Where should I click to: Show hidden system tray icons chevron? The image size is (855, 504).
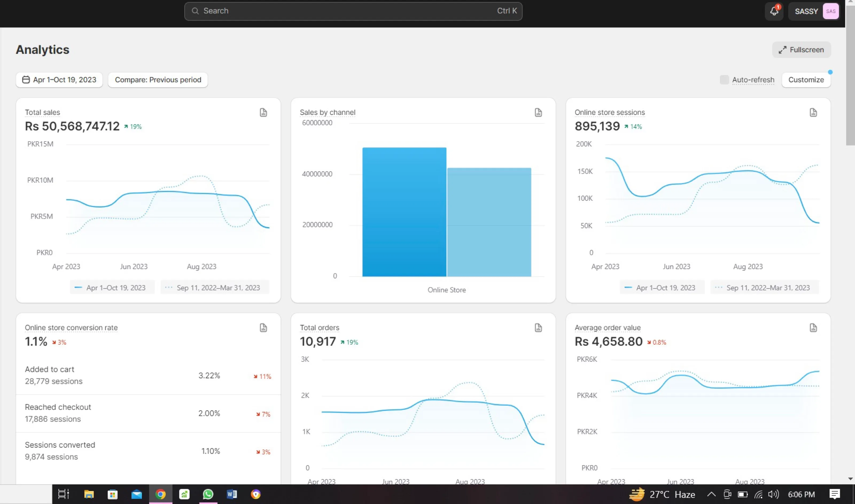tap(711, 494)
